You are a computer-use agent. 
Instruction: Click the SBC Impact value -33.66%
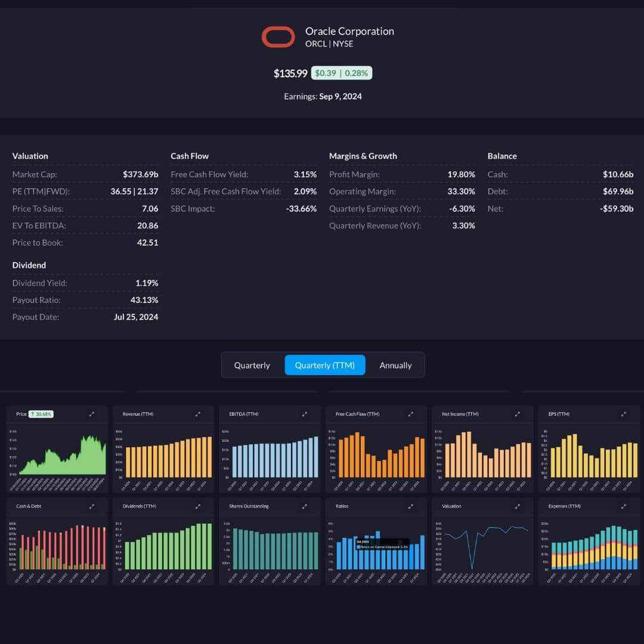(302, 209)
